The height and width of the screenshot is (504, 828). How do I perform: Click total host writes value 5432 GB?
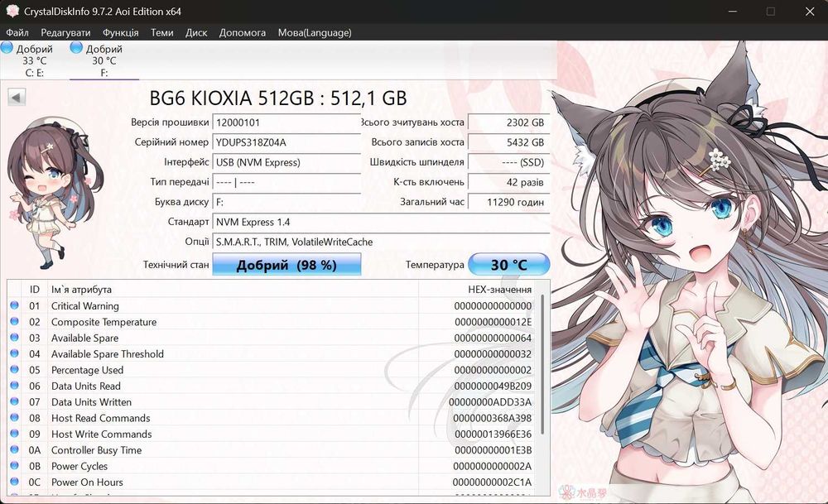click(509, 142)
